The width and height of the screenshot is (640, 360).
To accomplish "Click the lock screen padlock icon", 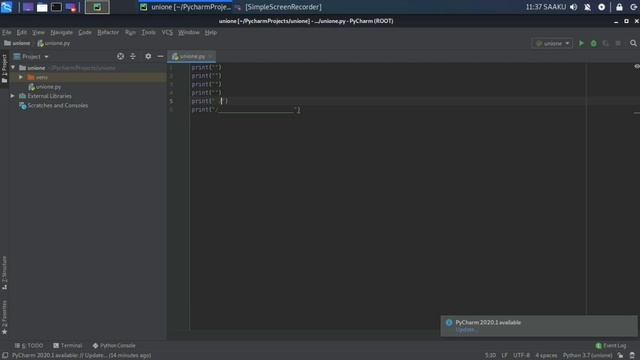I will pyautogui.click(x=619, y=7).
